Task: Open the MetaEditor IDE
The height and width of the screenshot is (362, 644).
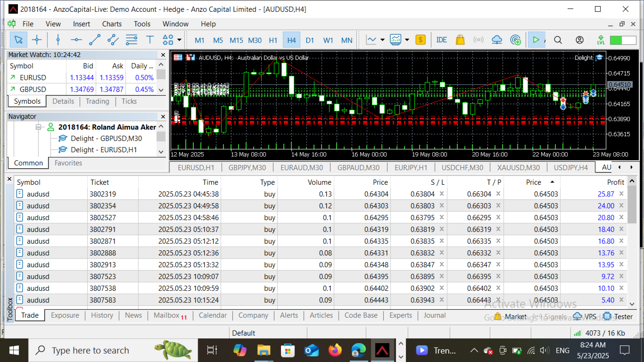Action: tap(442, 40)
